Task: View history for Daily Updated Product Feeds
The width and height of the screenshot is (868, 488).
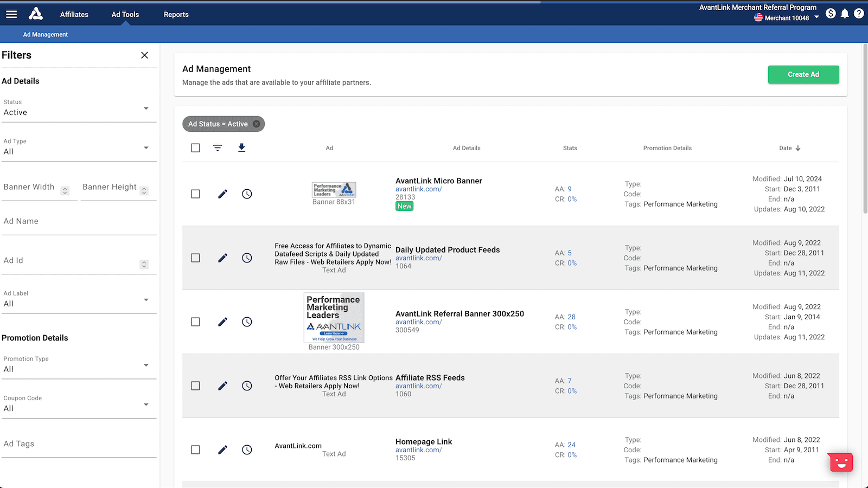Action: point(247,258)
